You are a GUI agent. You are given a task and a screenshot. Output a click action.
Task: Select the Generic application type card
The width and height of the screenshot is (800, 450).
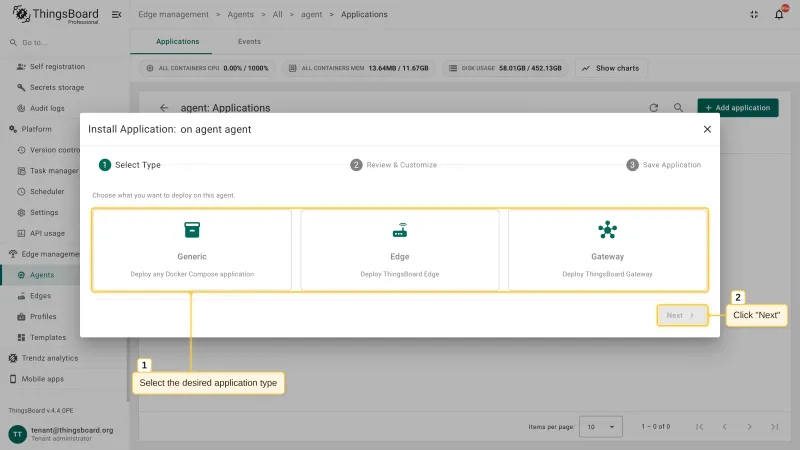pos(192,249)
